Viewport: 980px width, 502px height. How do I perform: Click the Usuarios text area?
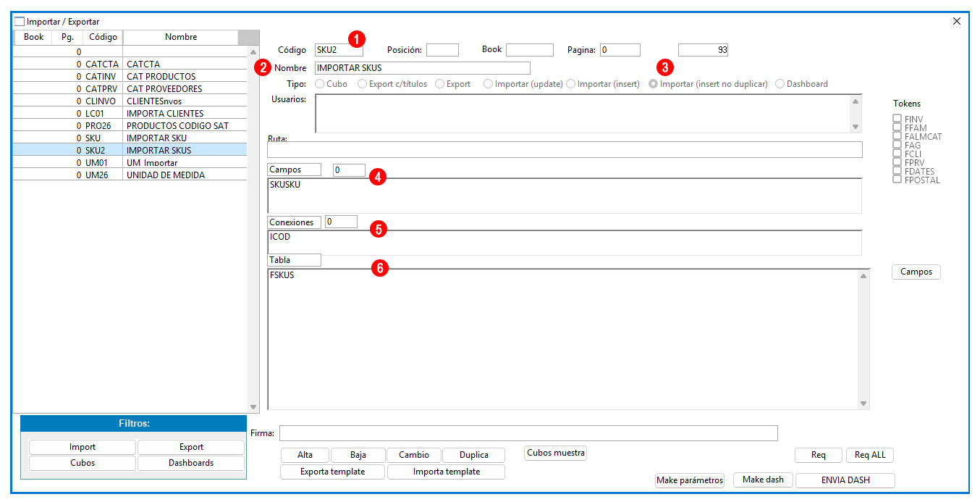pos(583,114)
